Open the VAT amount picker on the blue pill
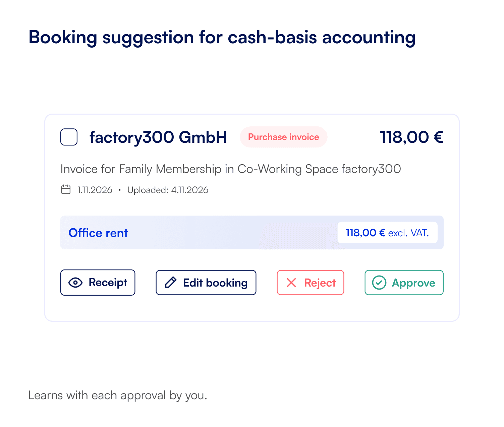Screen dimensions: 504x427 point(387,232)
